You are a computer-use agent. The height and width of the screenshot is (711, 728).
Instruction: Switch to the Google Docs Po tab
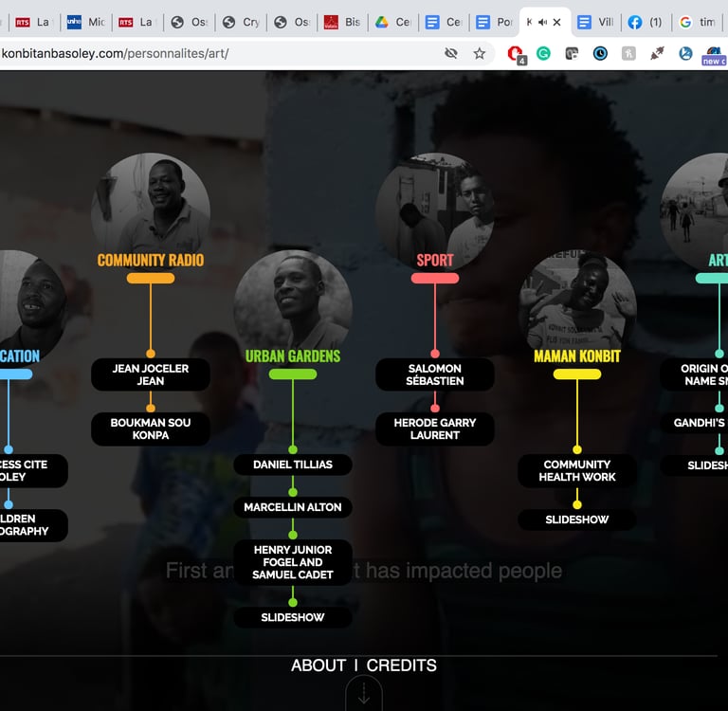pos(495,22)
